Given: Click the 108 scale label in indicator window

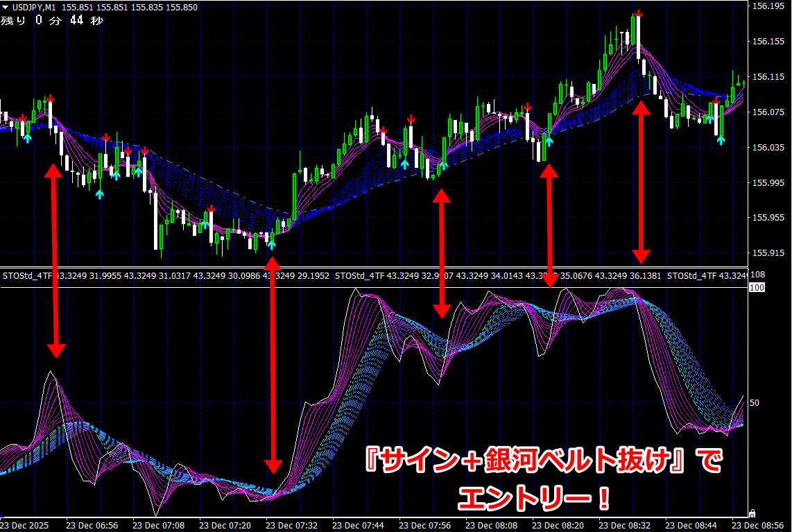Looking at the screenshot, I should tap(758, 275).
